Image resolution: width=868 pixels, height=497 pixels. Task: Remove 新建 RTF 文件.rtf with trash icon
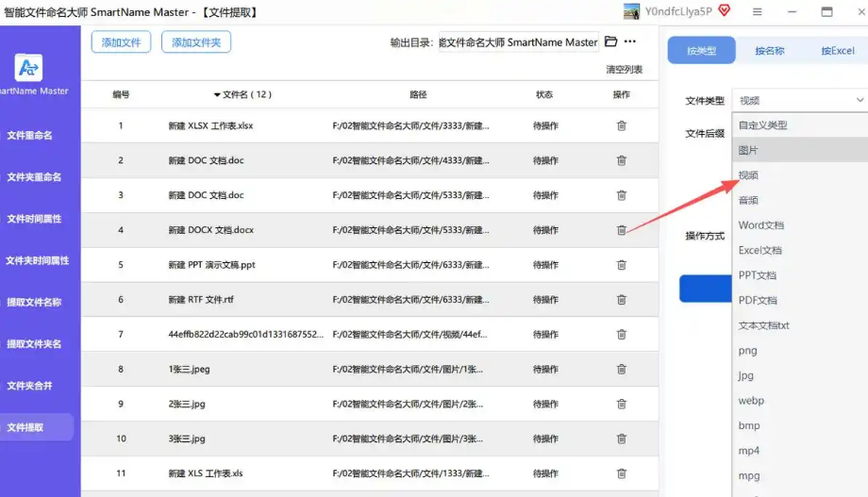pyautogui.click(x=621, y=299)
